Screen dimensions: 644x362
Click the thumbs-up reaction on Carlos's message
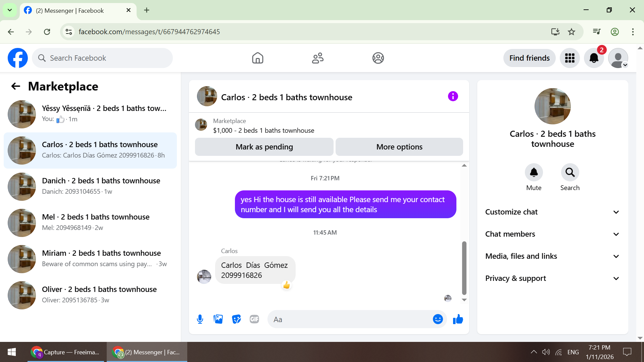pyautogui.click(x=286, y=285)
